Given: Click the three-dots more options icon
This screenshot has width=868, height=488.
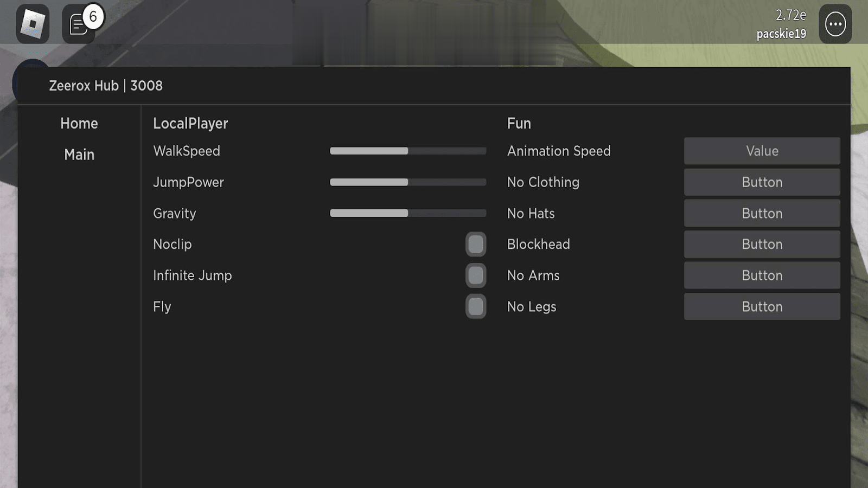Looking at the screenshot, I should pos(835,24).
